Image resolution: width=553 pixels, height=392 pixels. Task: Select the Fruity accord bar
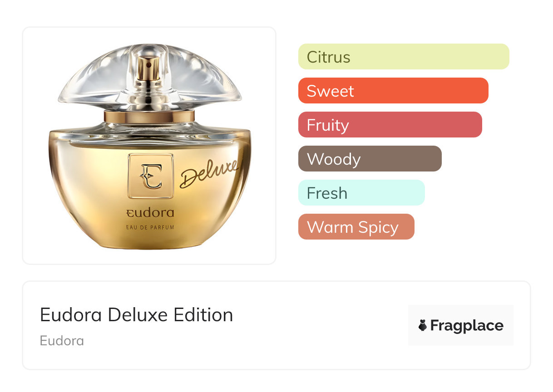point(390,125)
